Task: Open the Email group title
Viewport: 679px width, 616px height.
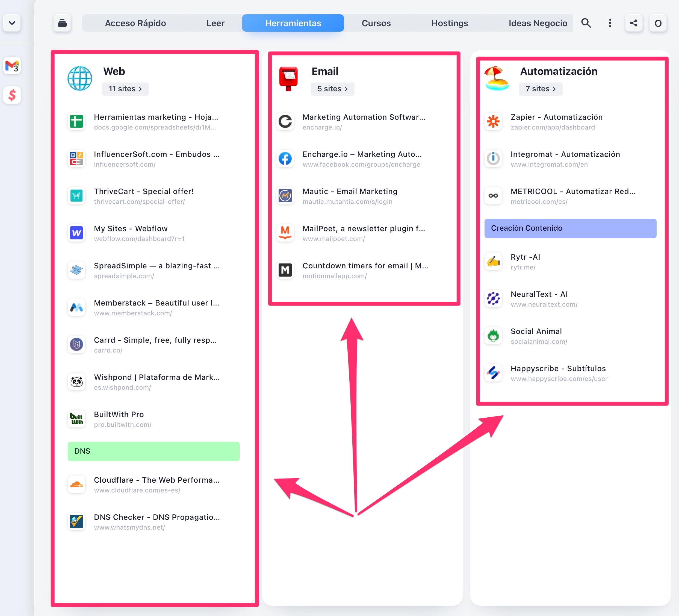Action: click(325, 71)
